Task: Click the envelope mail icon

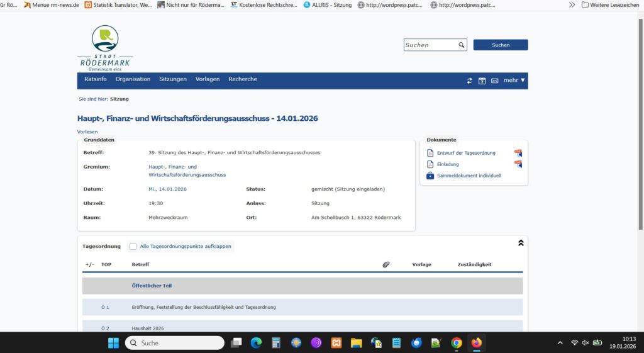Action: [494, 81]
